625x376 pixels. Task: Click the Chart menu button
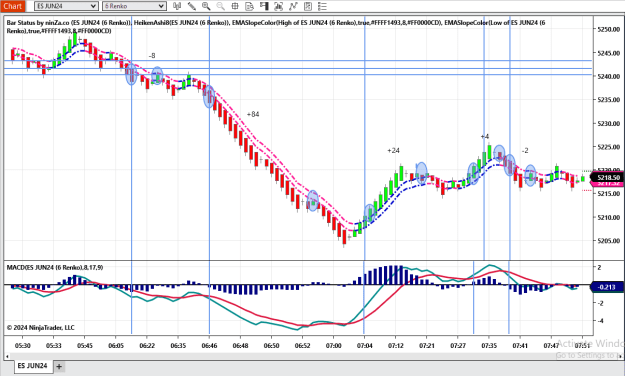[x=12, y=6]
